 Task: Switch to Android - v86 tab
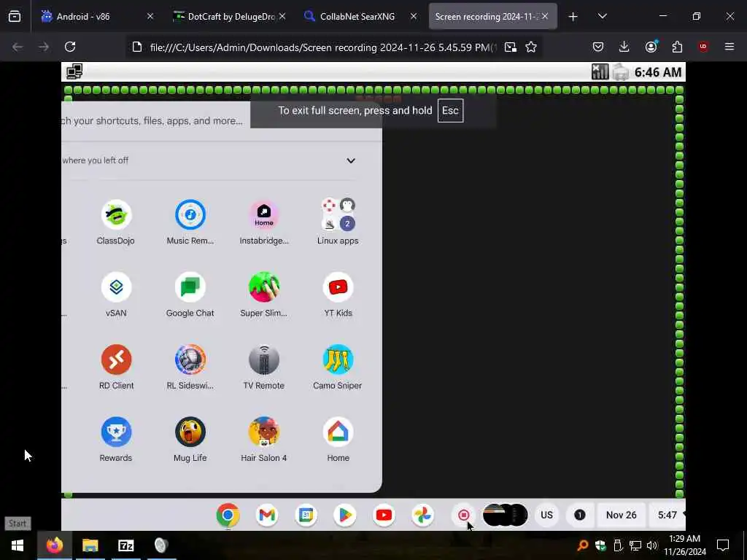point(98,17)
